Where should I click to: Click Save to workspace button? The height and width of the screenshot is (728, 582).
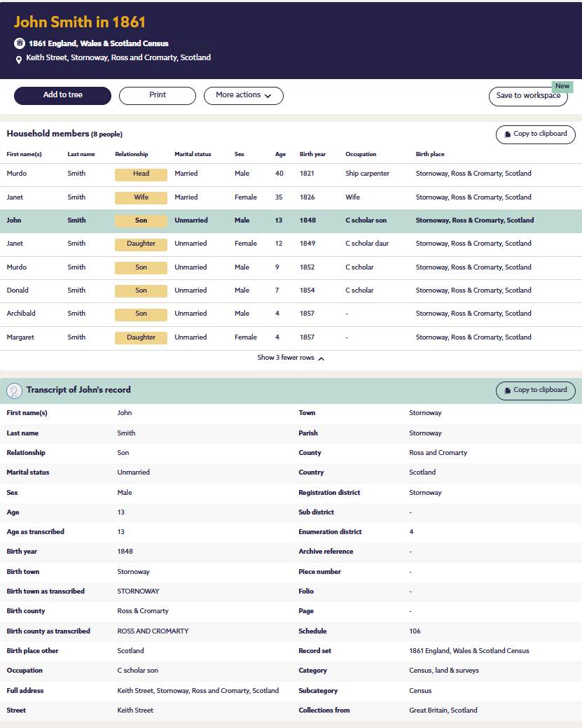pos(528,96)
